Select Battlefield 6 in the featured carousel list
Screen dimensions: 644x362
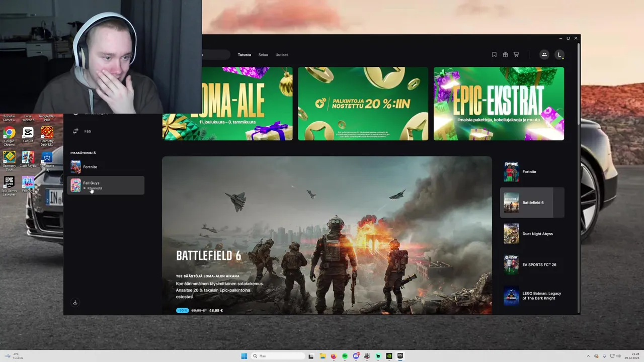pyautogui.click(x=532, y=203)
